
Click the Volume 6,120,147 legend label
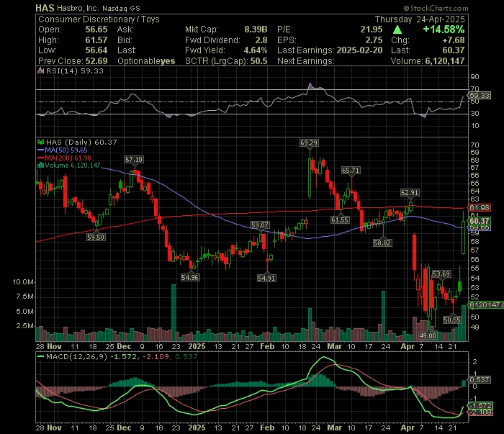(x=72, y=166)
